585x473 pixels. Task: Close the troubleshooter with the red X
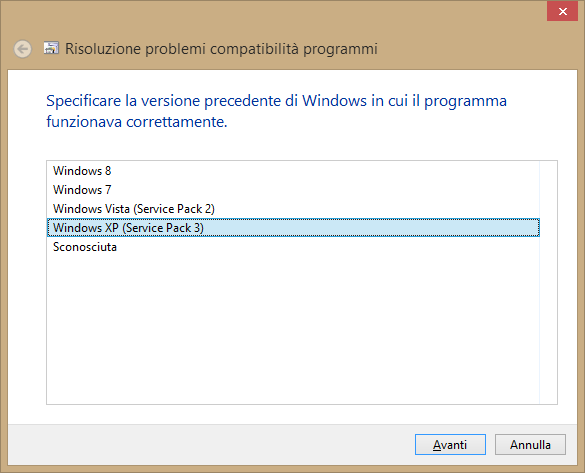[x=562, y=12]
